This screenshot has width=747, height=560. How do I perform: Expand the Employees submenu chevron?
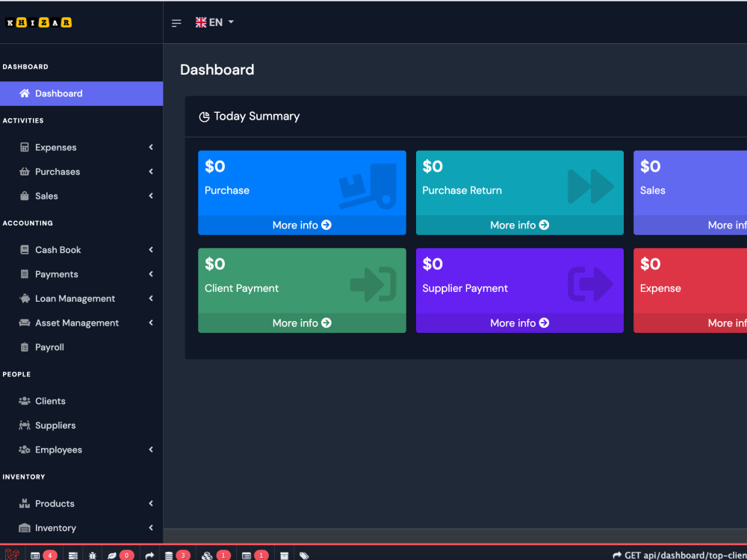click(151, 449)
